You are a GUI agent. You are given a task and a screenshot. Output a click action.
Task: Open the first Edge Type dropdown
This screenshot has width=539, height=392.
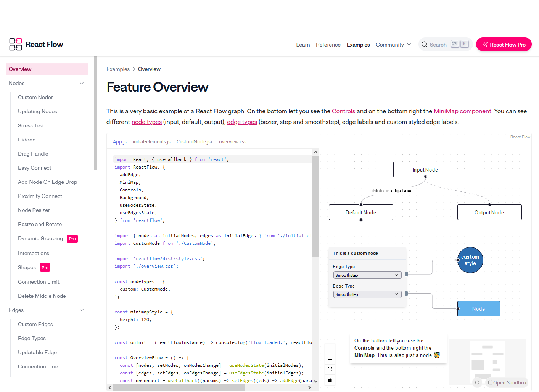(367, 275)
